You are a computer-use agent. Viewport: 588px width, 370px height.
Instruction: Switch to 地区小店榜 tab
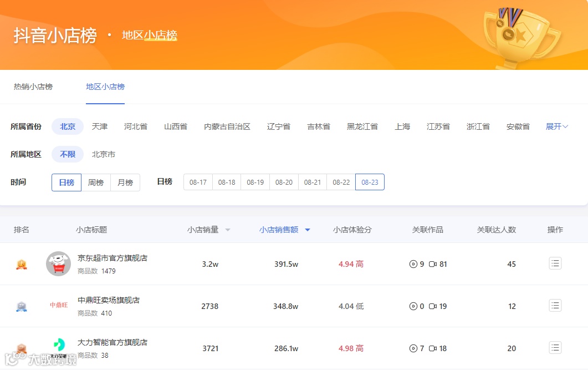(105, 87)
